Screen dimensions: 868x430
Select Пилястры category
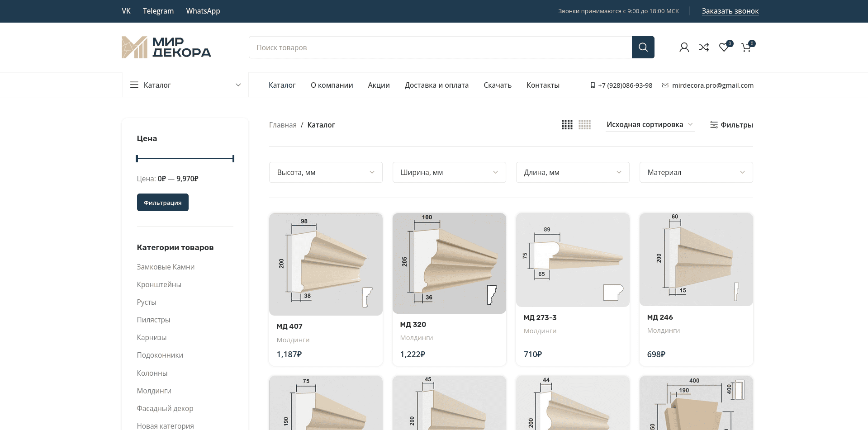(x=153, y=320)
